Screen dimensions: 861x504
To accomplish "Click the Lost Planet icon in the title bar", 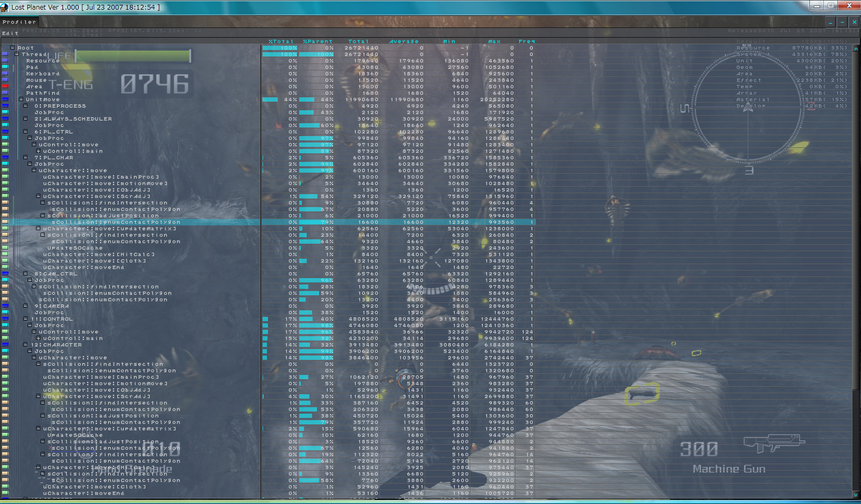I will click(5, 7).
